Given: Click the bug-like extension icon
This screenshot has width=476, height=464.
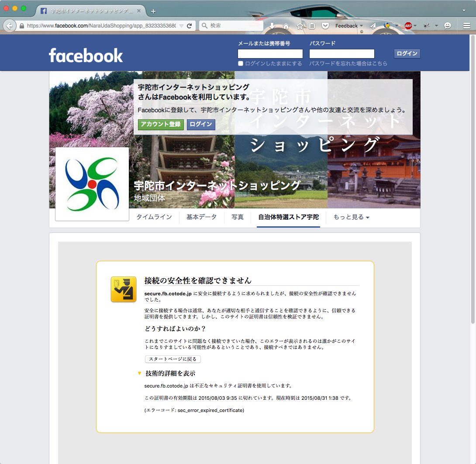Looking at the screenshot, I should 427,26.
